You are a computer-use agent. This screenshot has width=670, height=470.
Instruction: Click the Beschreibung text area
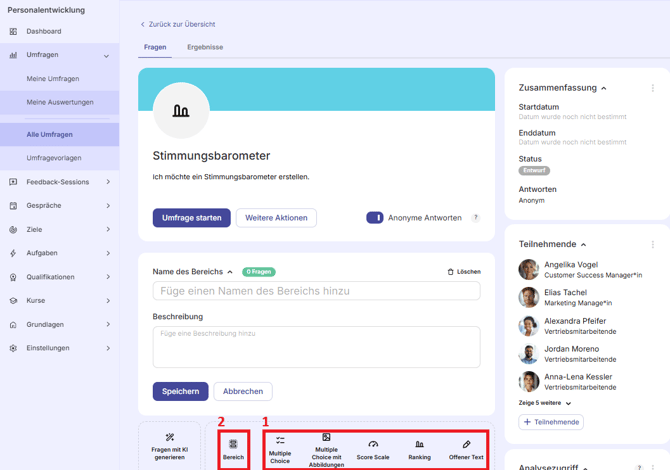point(316,347)
